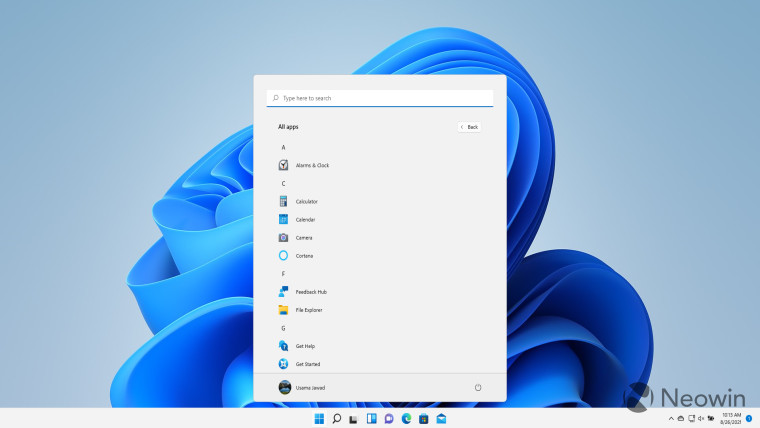
Task: Show hidden tray icons chevron
Action: (x=671, y=419)
